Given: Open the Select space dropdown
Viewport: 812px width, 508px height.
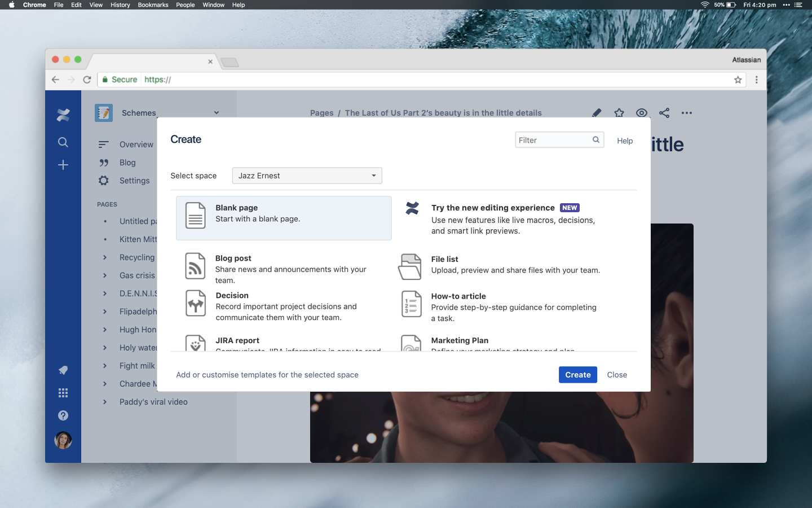Looking at the screenshot, I should coord(307,176).
